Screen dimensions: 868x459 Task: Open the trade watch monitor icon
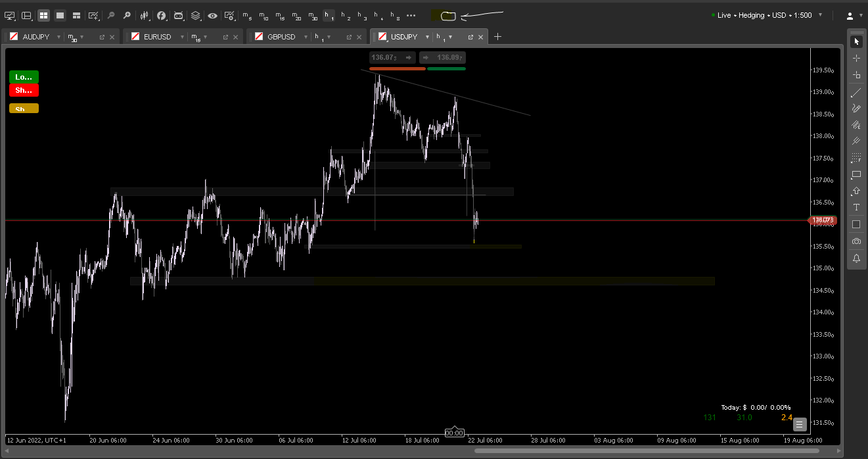pyautogui.click(x=10, y=15)
